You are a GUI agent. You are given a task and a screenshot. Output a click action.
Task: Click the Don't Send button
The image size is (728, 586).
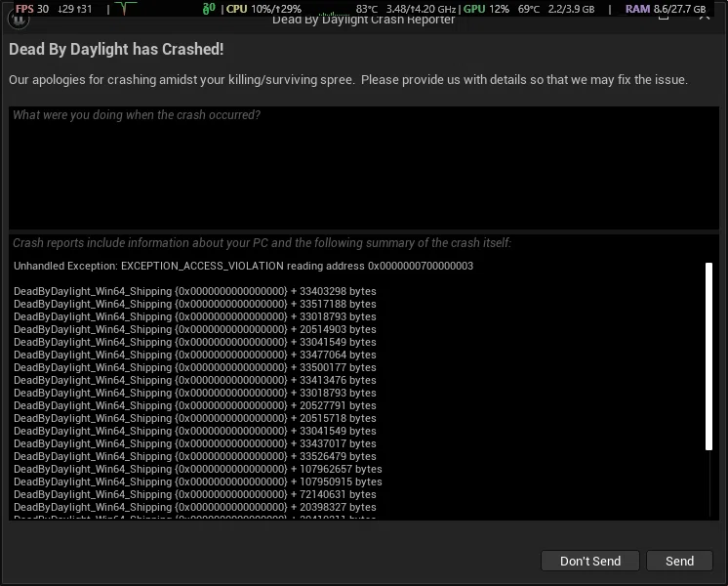[x=590, y=561]
